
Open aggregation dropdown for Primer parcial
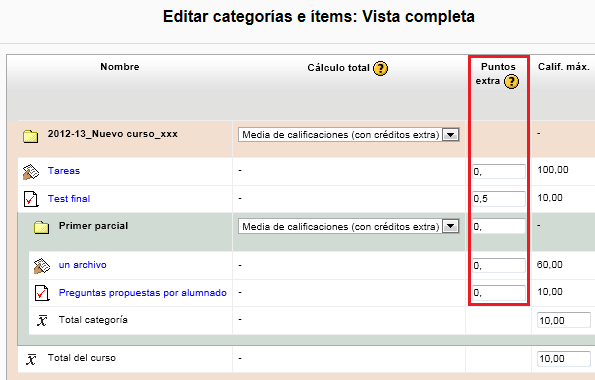(349, 227)
